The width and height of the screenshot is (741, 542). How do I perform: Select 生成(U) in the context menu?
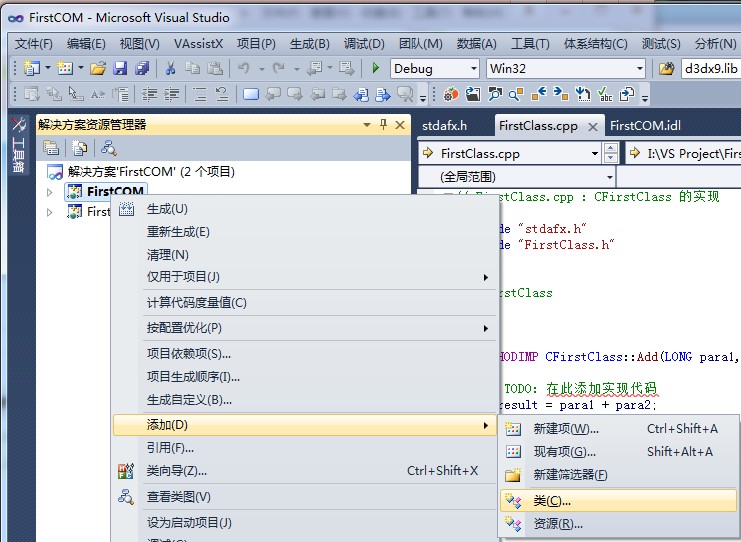304,209
